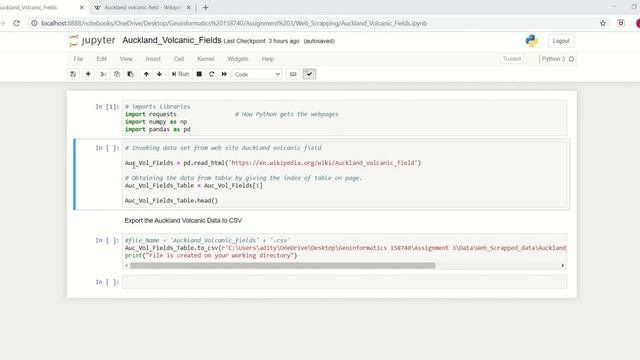Screen dimensions: 640x360
Task: Rename the notebook title Auckland_Volcanic_Fields
Action: (x=172, y=40)
